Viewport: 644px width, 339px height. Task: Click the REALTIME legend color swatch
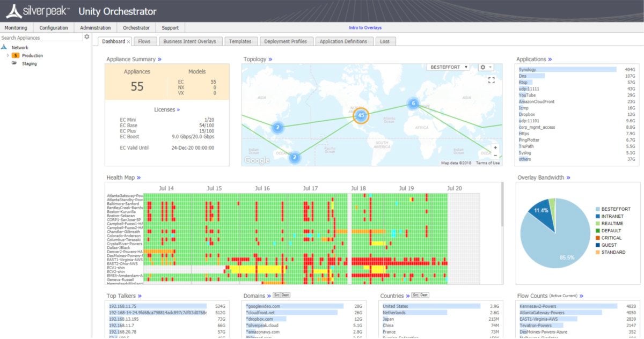[x=597, y=223]
